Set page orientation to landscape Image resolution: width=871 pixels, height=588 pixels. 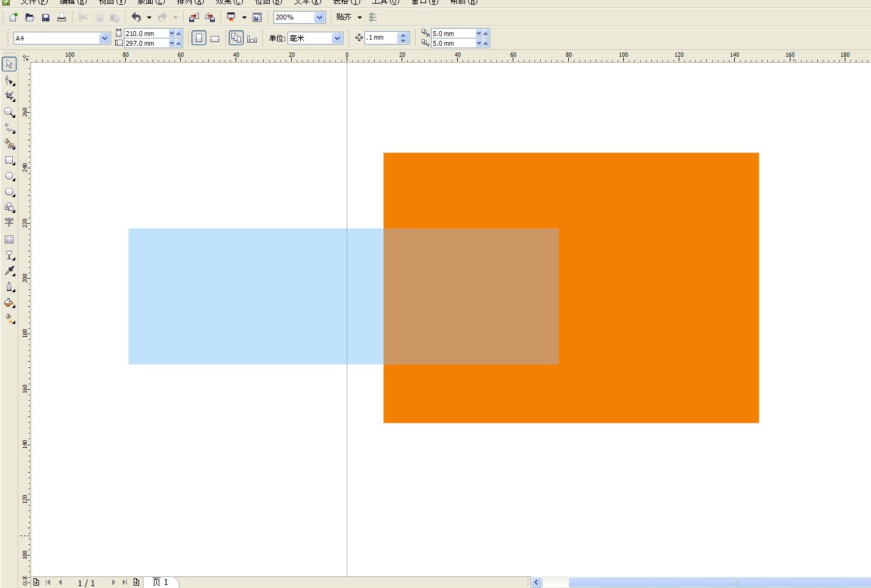point(215,38)
